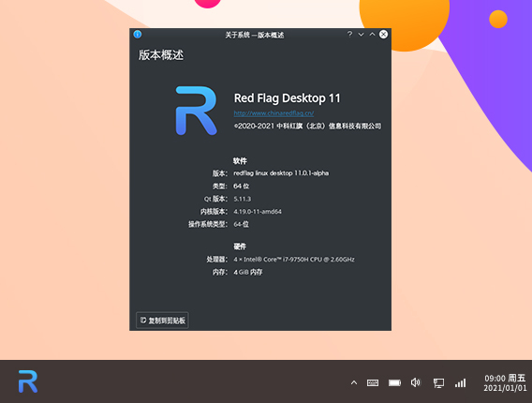Open the signal strength network icon
The image size is (532, 403).
pos(460,383)
